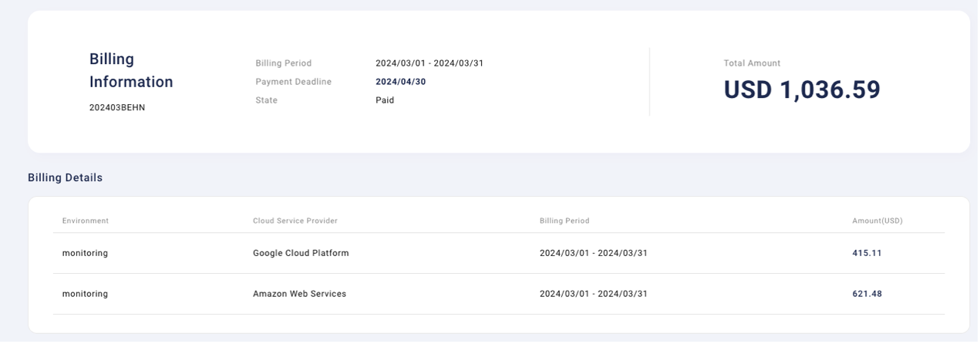The image size is (980, 344).
Task: Select the 621.48 amount value
Action: point(867,294)
